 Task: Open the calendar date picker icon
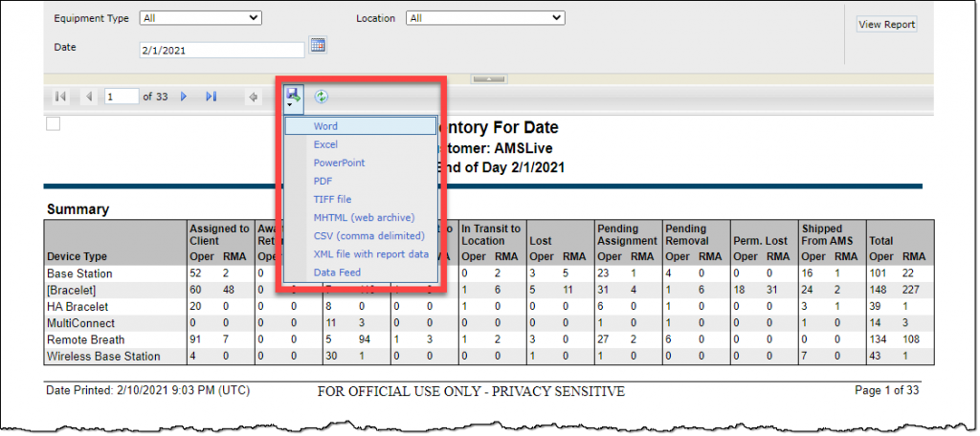point(318,45)
